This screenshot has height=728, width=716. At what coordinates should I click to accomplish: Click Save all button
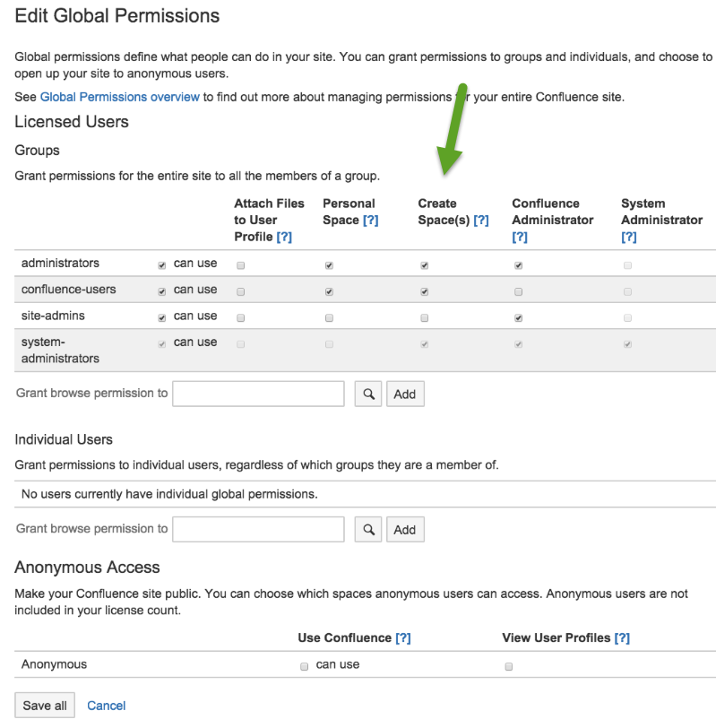coord(45,706)
